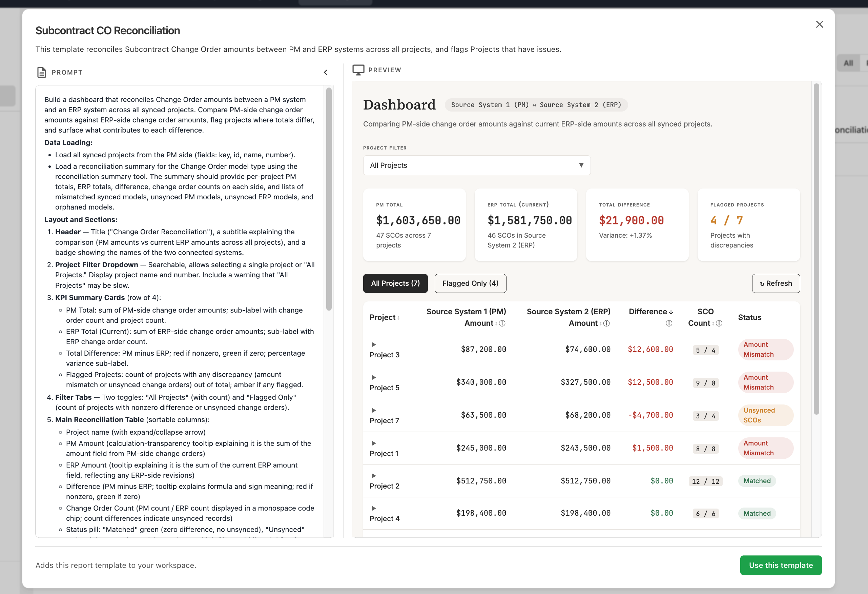868x594 pixels.
Task: Click the $12,600.00 difference for Project 3
Action: pyautogui.click(x=650, y=350)
